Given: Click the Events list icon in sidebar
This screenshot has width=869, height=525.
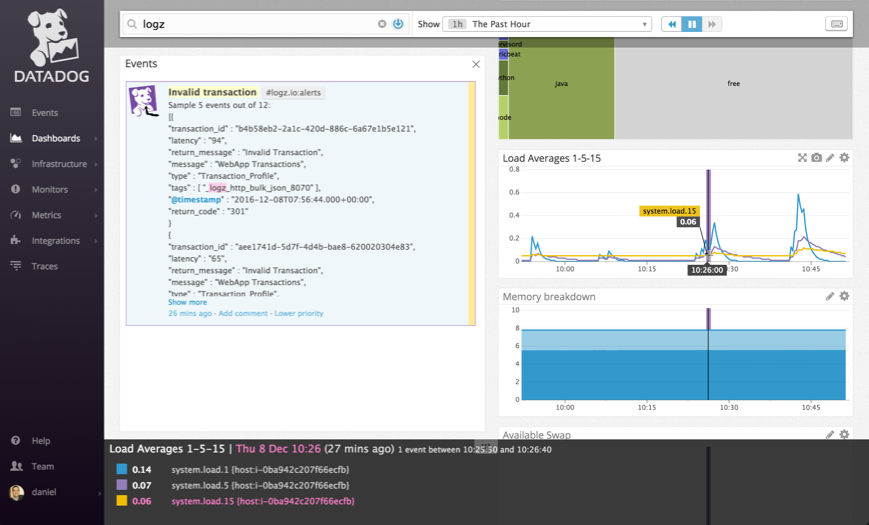Looking at the screenshot, I should click(16, 112).
